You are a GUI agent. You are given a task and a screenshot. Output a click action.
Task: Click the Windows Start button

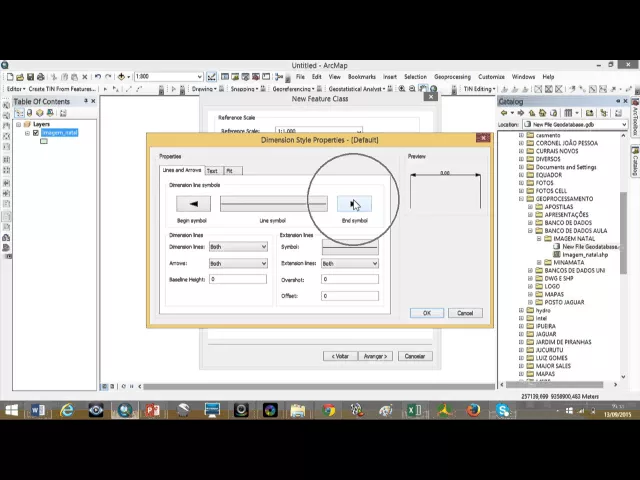click(11, 410)
